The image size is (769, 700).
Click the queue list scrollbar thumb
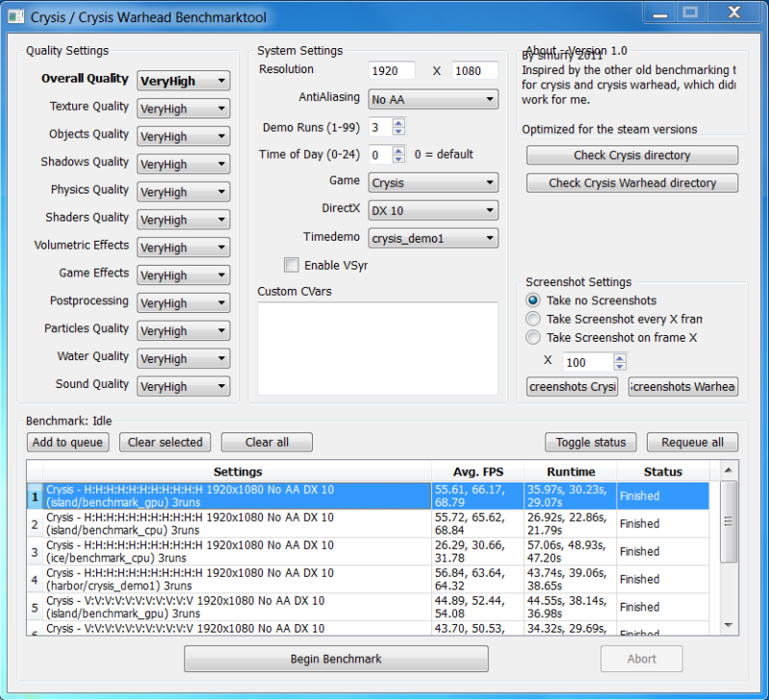pos(729,522)
